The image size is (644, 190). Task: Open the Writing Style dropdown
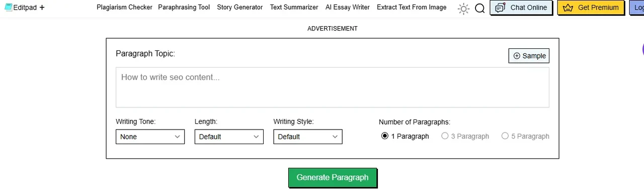[x=308, y=137]
